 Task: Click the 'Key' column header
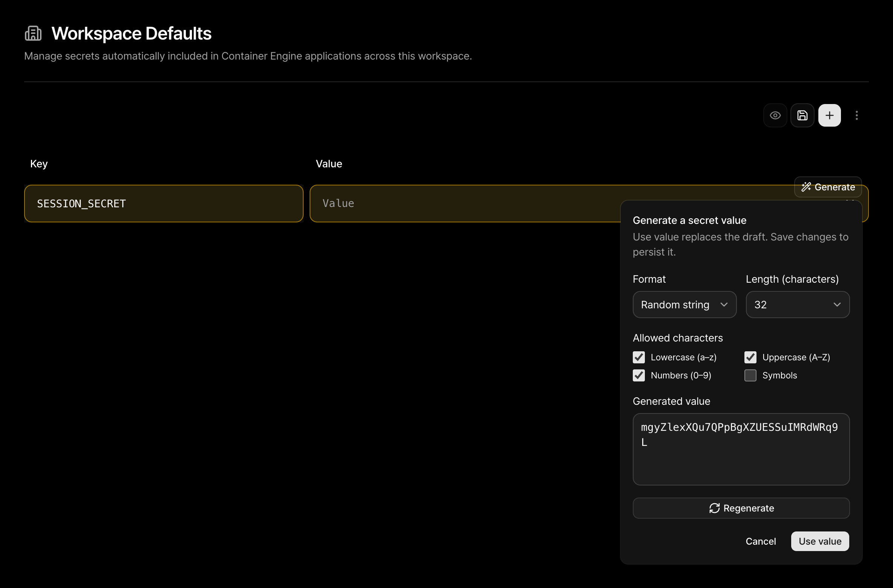coord(39,164)
